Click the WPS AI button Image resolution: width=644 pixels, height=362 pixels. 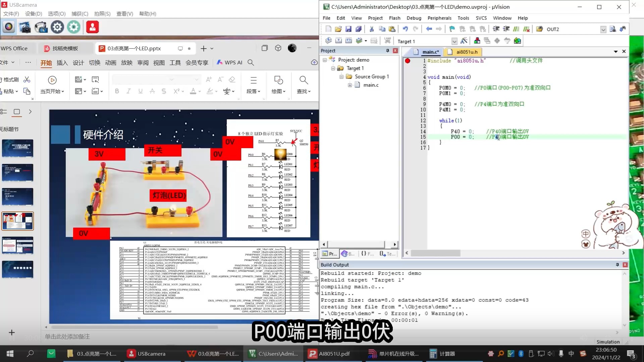(229, 63)
